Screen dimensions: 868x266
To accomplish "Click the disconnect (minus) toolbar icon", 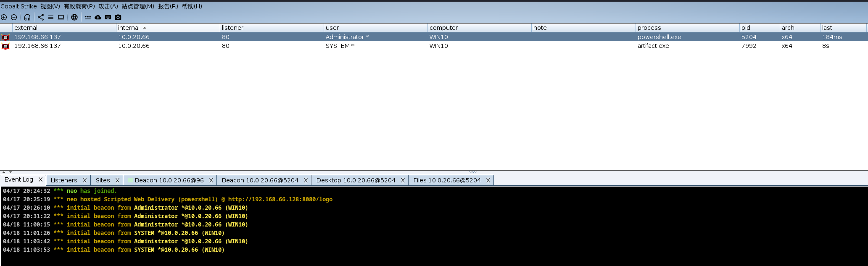I will pyautogui.click(x=14, y=17).
